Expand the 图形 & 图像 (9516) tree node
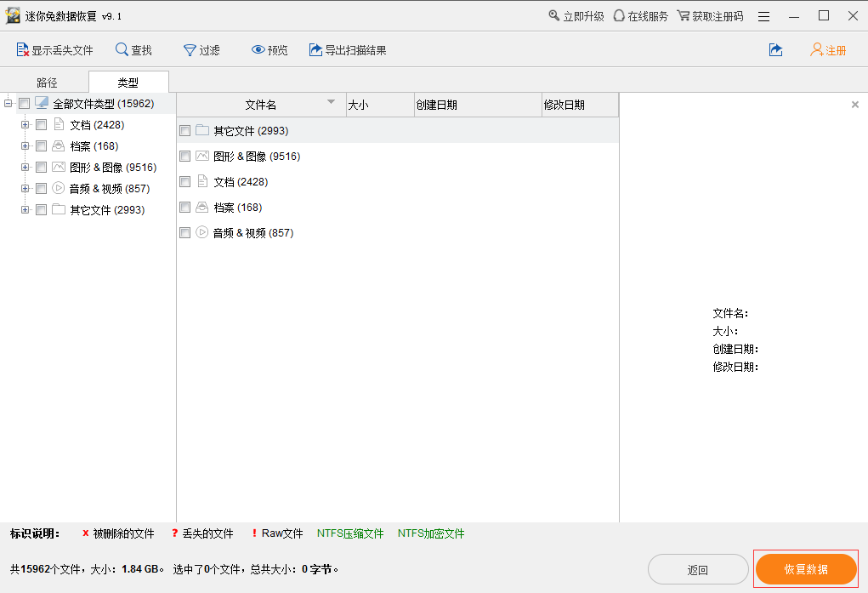 [x=25, y=168]
